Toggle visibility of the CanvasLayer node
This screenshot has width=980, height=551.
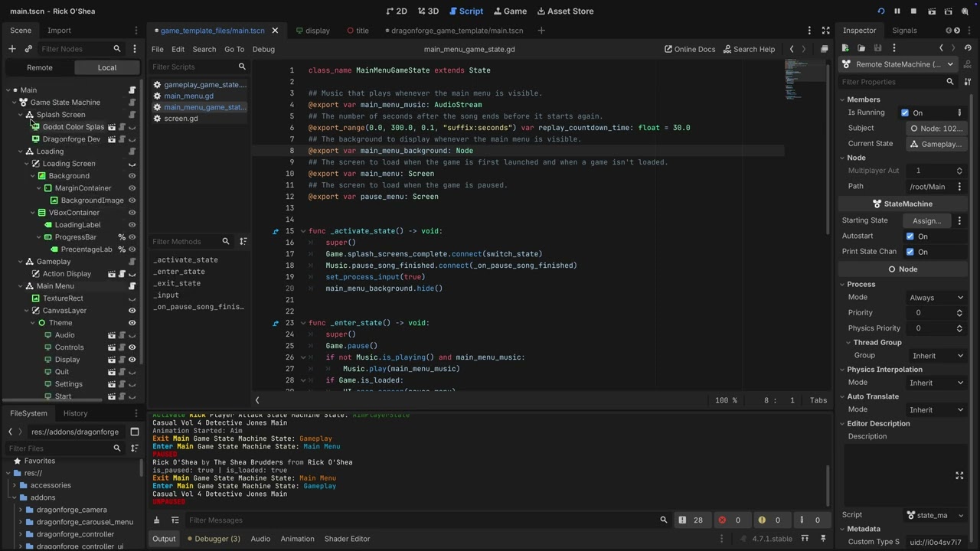[132, 311]
